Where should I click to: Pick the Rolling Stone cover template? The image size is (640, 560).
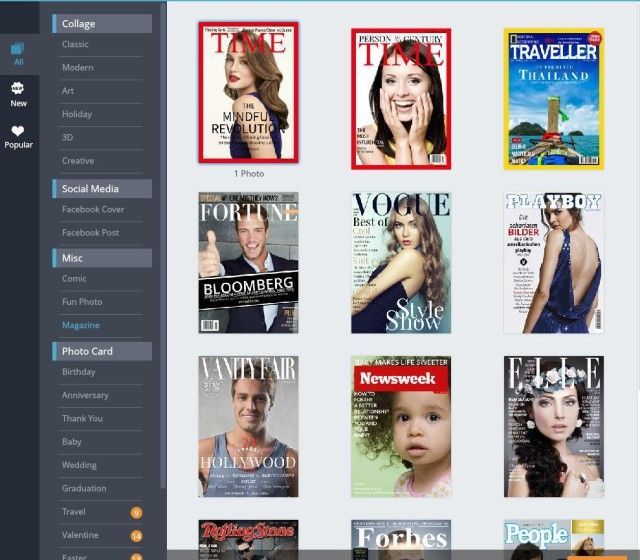coord(249,540)
